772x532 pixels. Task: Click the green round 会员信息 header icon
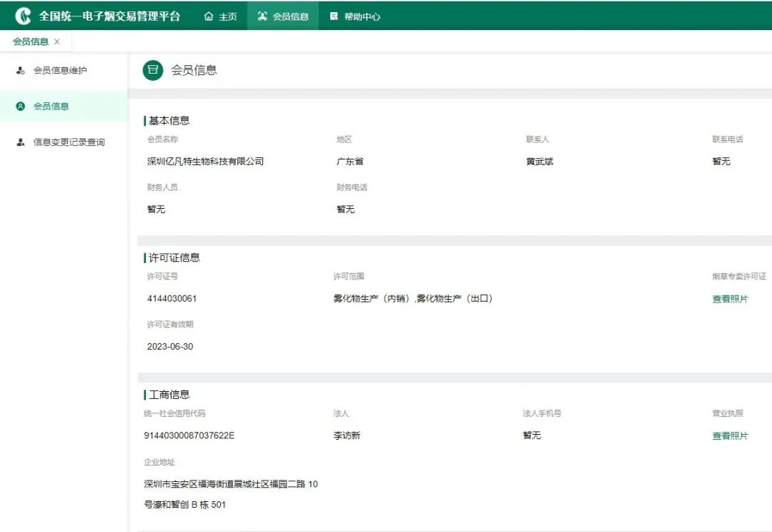(x=153, y=70)
